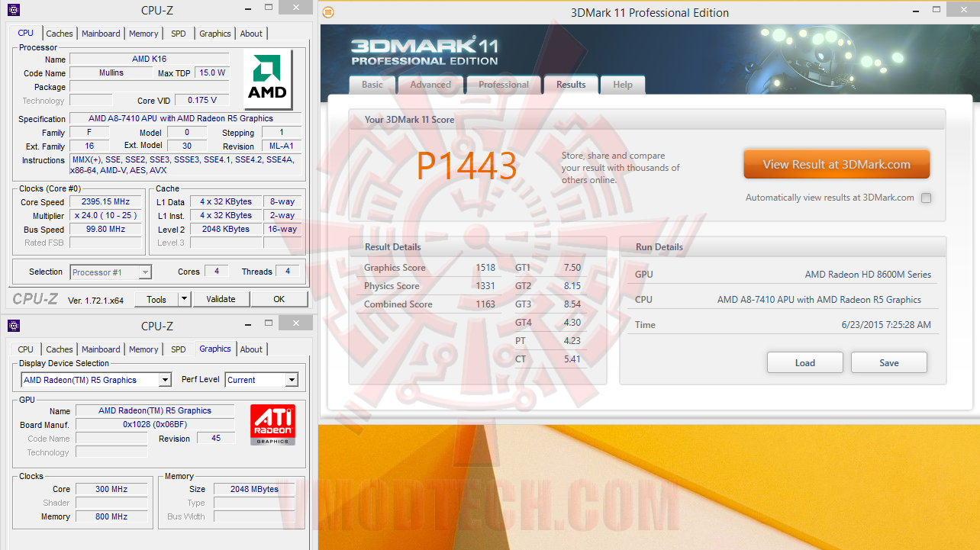Click the ATI Radeon Graphics logo
The height and width of the screenshot is (550, 980).
point(273,425)
